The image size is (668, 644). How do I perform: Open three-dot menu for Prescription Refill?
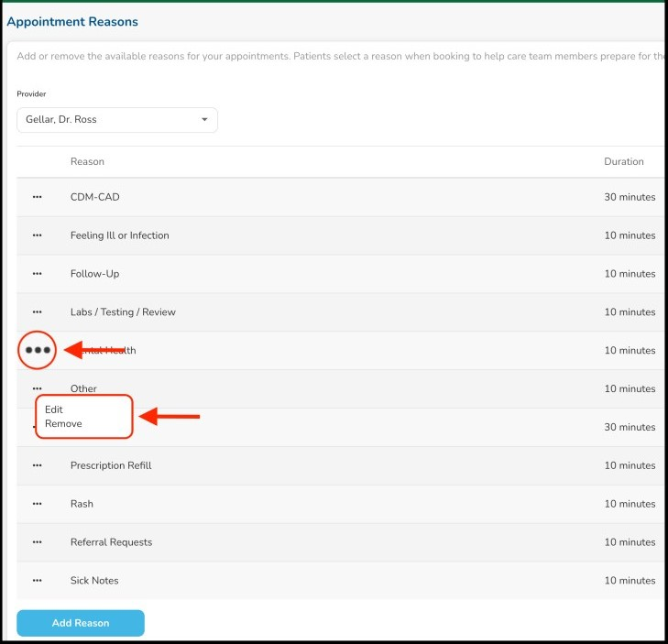[38, 465]
